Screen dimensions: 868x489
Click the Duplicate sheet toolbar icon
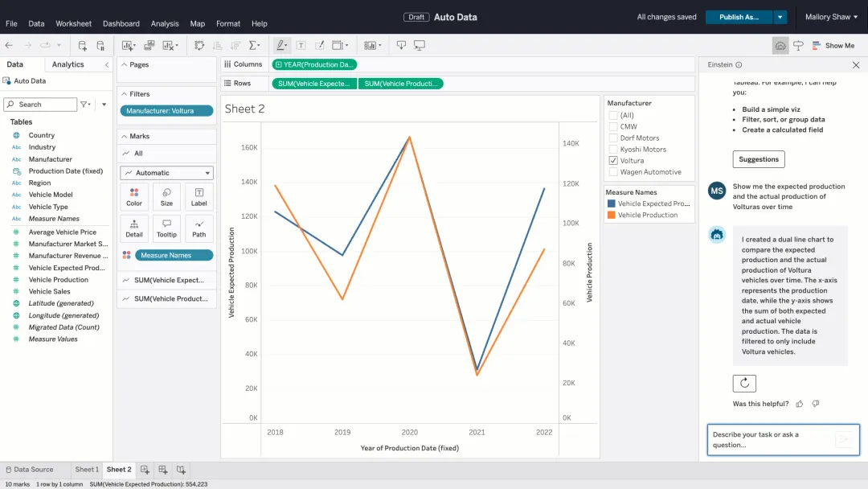point(149,45)
